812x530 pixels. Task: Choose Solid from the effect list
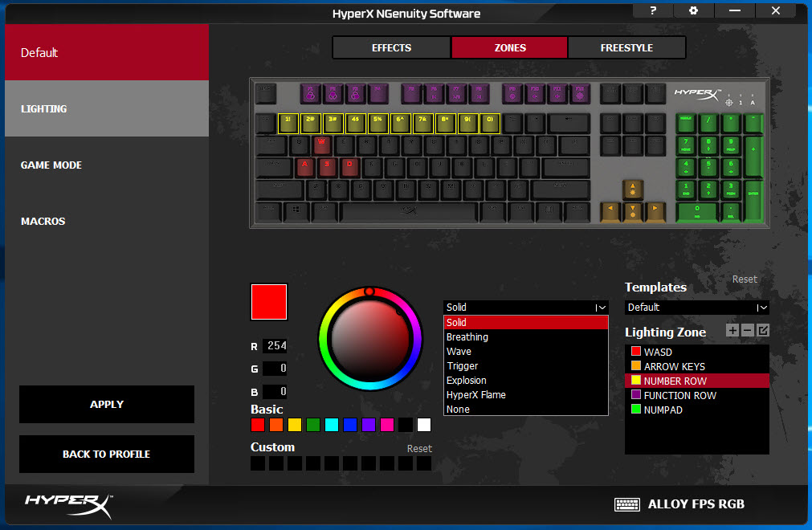[525, 323]
